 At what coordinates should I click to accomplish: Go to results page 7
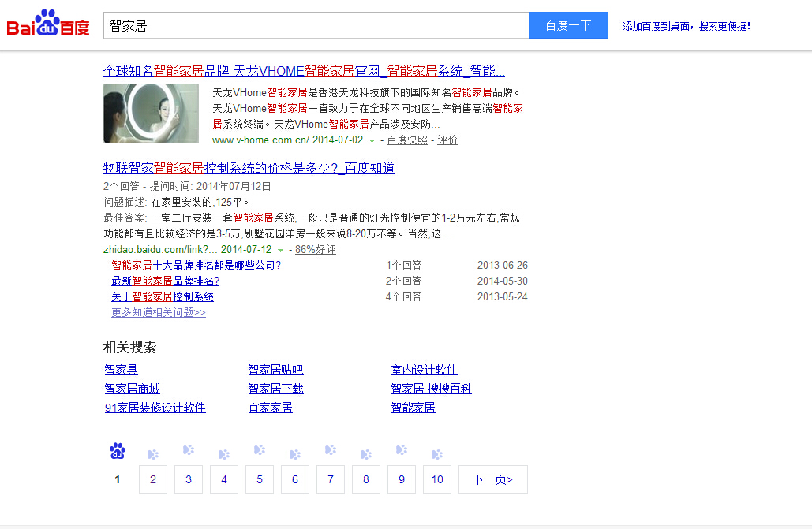[x=331, y=479]
